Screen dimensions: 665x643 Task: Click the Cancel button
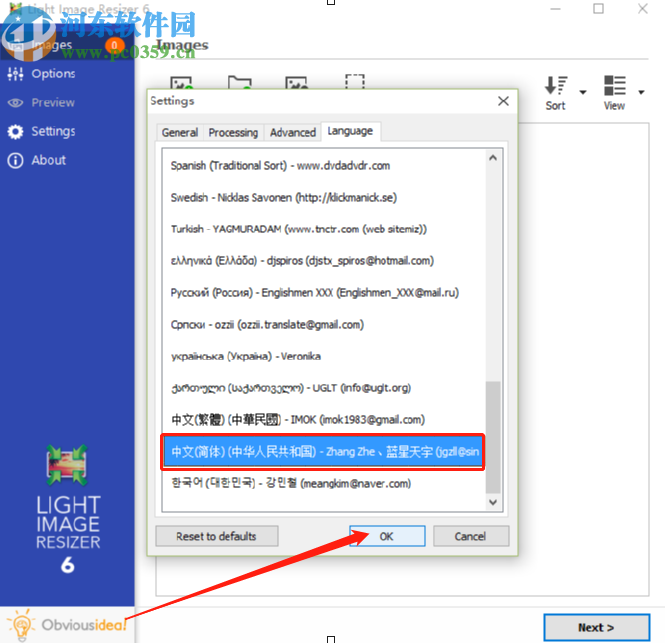tap(471, 537)
